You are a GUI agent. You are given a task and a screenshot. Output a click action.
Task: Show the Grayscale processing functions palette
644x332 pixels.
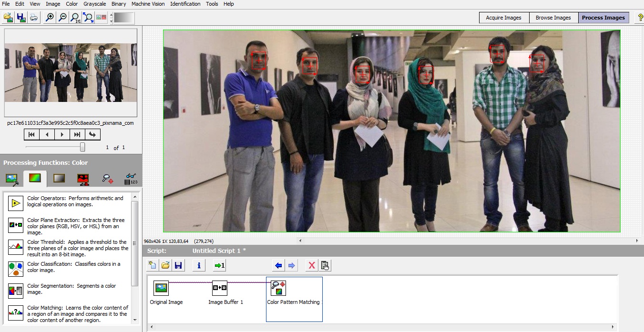[59, 179]
